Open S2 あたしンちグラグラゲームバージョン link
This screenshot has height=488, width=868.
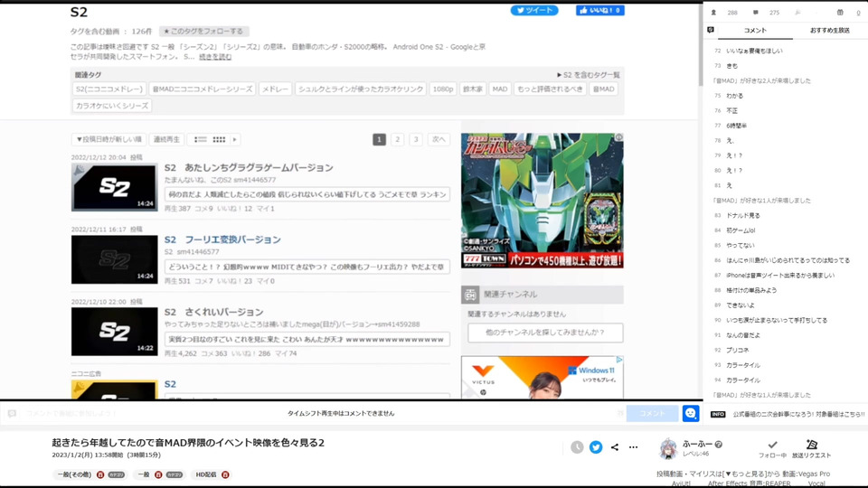point(249,168)
